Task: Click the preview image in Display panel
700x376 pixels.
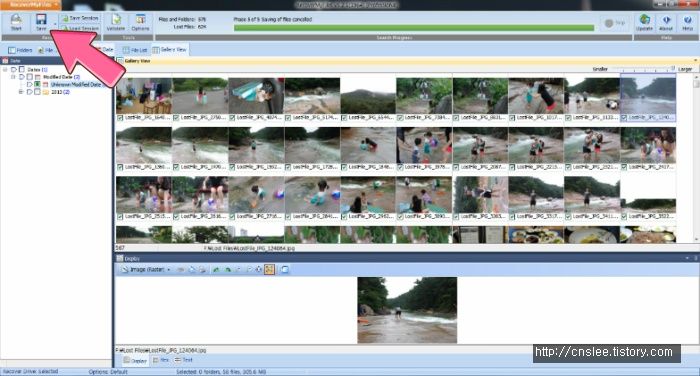Action: pos(407,310)
